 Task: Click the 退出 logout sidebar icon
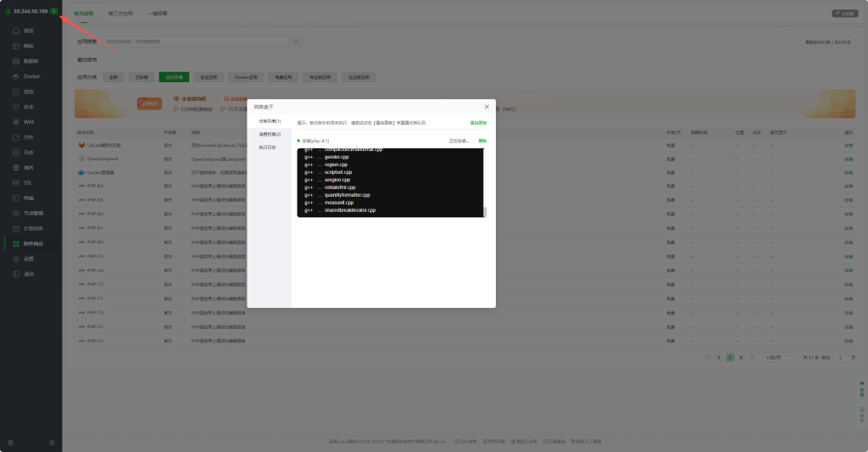click(16, 274)
